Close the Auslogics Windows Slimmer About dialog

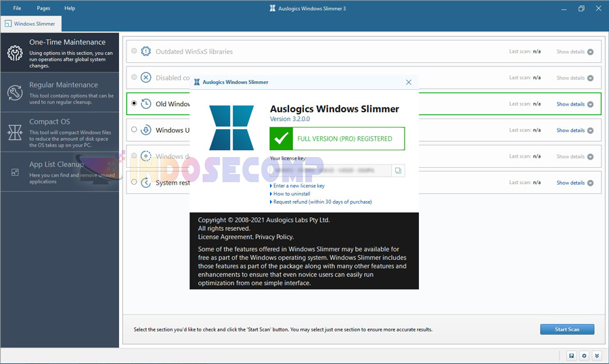(x=409, y=82)
